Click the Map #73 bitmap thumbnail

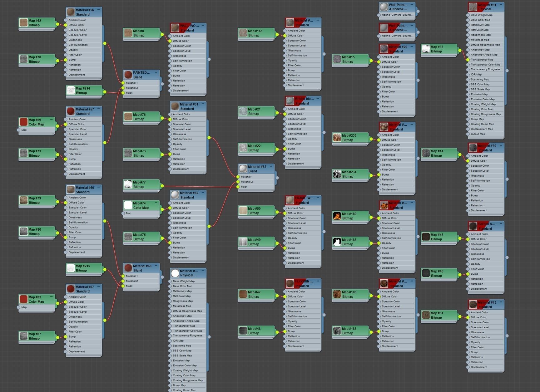tap(128, 153)
